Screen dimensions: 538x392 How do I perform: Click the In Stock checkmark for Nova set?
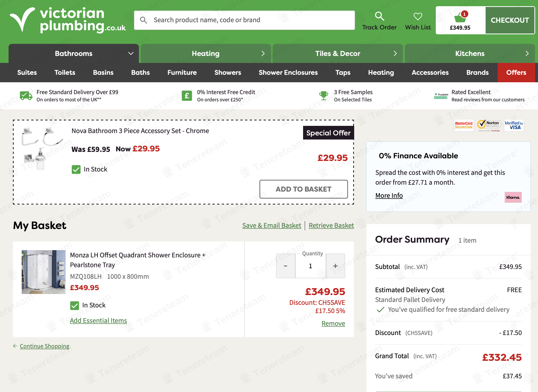pos(76,169)
